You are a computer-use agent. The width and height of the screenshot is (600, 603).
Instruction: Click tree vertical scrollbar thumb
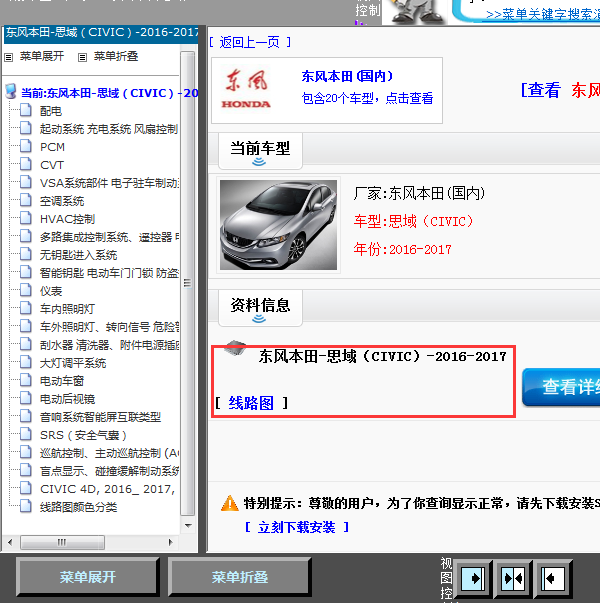coord(188,283)
